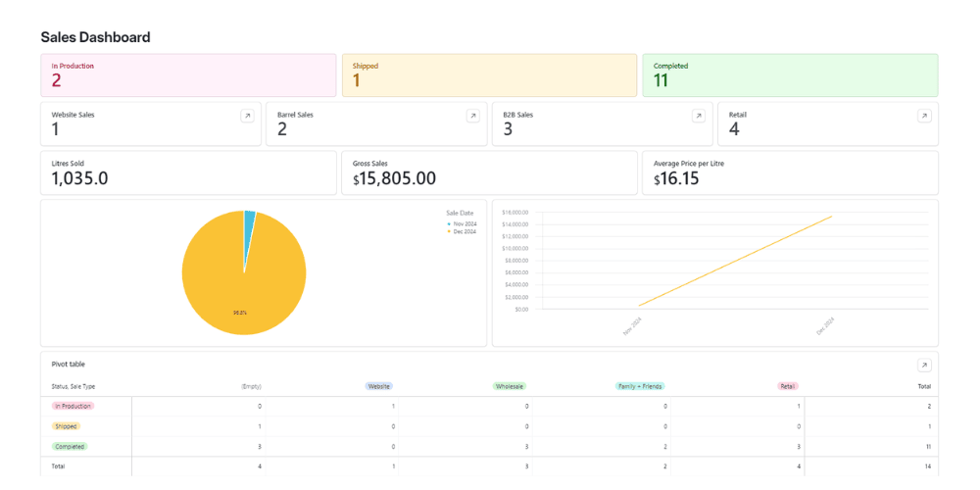The image size is (980, 490).
Task: Select the Gross Sales number card
Action: pyautogui.click(x=488, y=172)
